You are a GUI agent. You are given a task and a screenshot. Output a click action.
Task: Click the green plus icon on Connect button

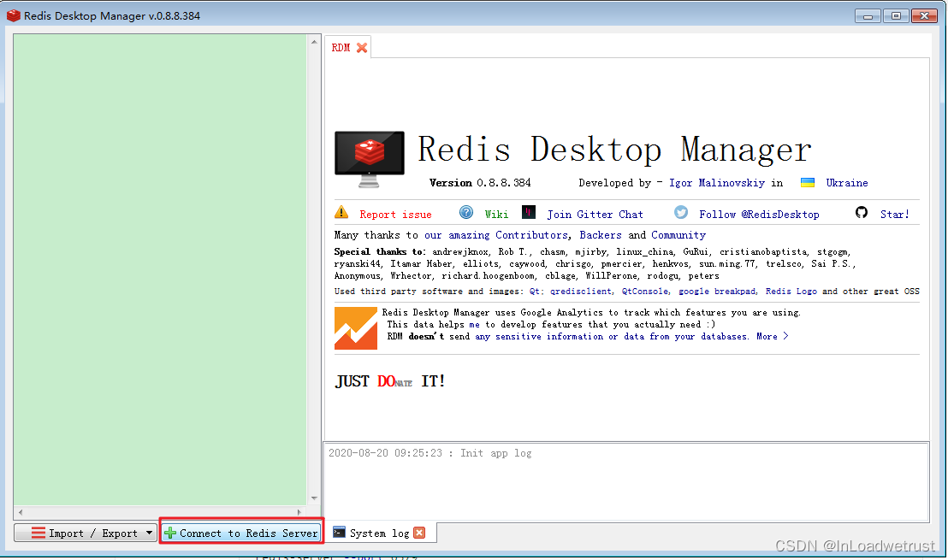click(170, 533)
